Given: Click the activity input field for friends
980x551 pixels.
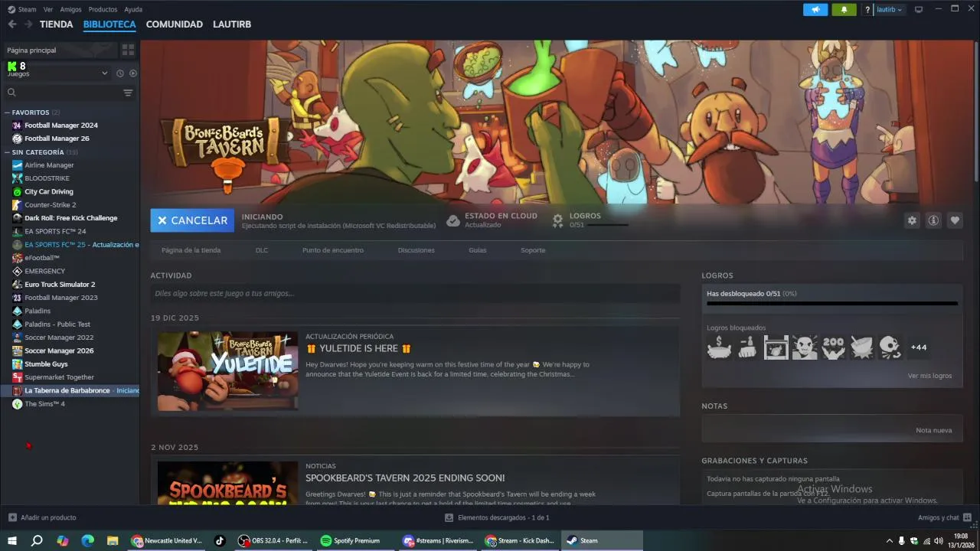Looking at the screenshot, I should click(415, 293).
